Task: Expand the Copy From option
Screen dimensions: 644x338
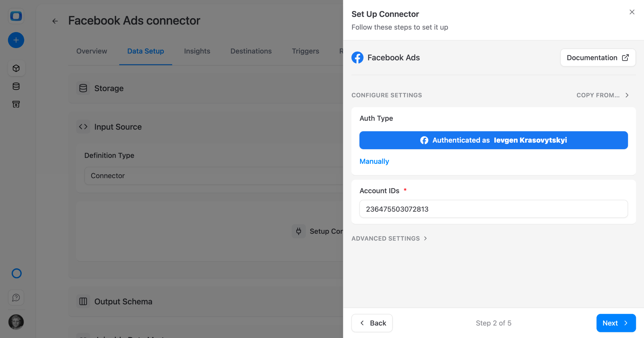Action: 602,95
